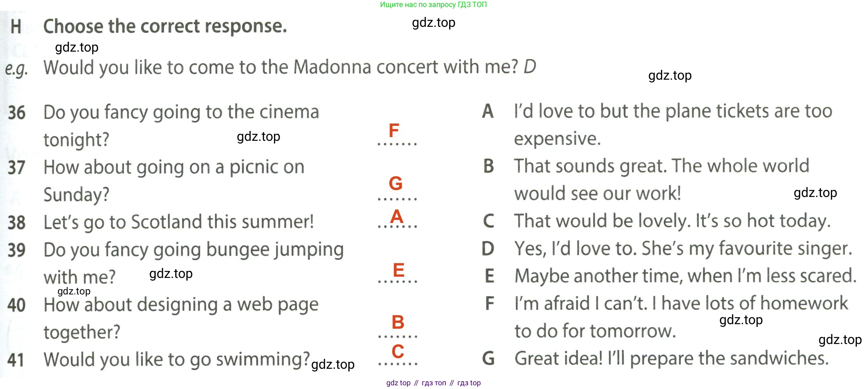
Task: Select response E 'Maybe another time'
Action: pyautogui.click(x=685, y=276)
